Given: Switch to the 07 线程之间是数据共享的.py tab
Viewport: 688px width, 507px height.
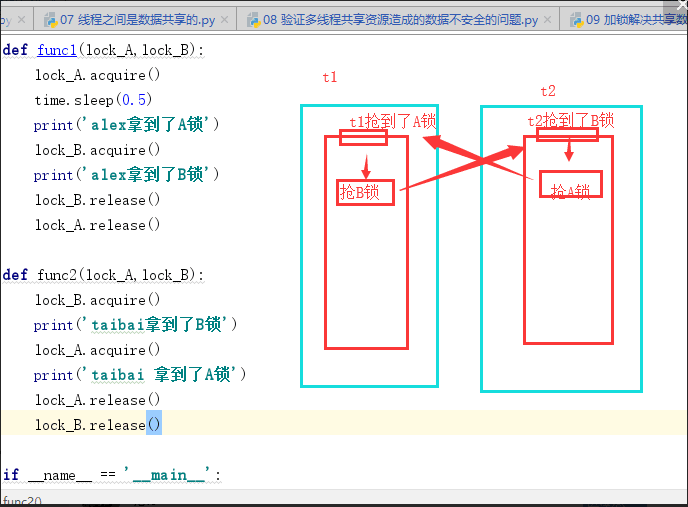Looking at the screenshot, I should pyautogui.click(x=136, y=20).
